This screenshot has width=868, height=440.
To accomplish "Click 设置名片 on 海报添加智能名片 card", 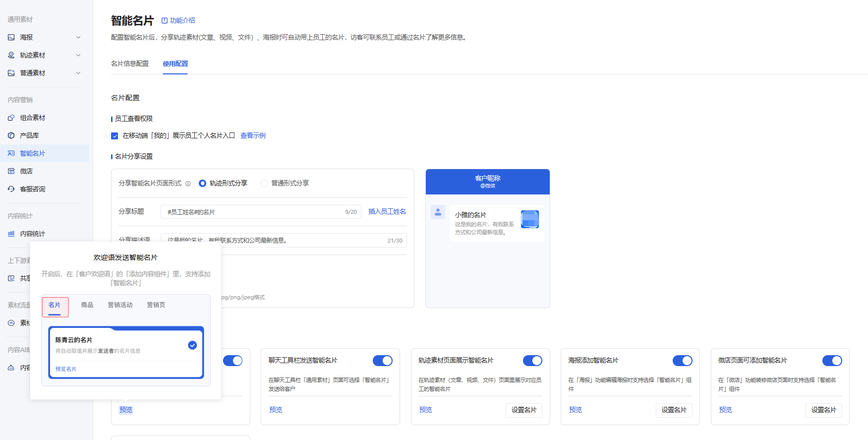I will [x=674, y=410].
